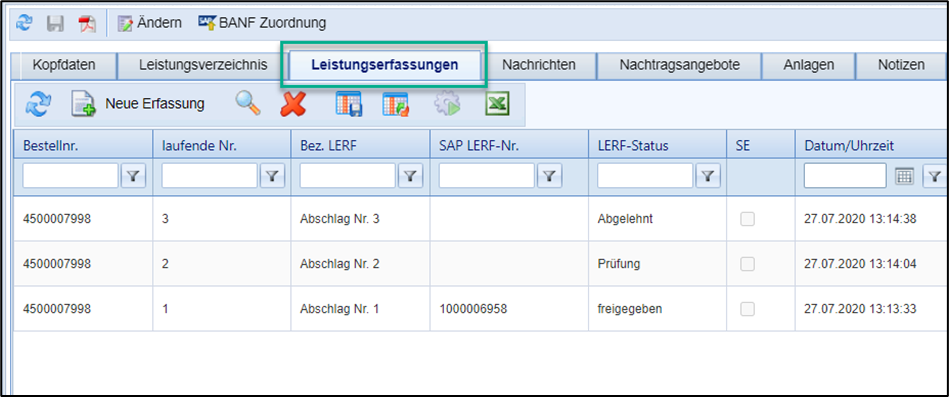Click the greyed-out gear with play icon
949x397 pixels.
click(x=447, y=104)
